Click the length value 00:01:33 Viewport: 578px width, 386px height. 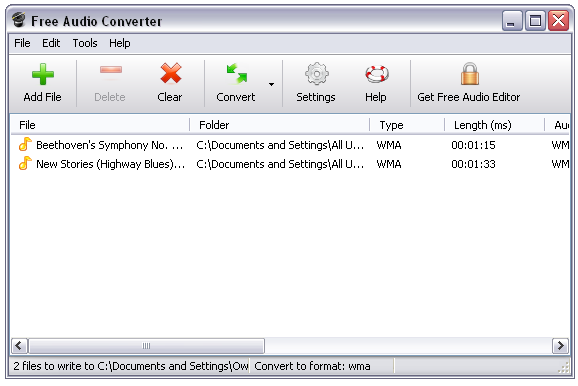click(x=473, y=164)
